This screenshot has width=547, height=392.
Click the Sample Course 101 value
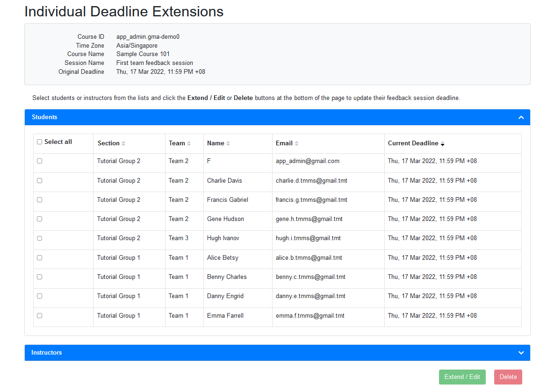[x=143, y=54]
